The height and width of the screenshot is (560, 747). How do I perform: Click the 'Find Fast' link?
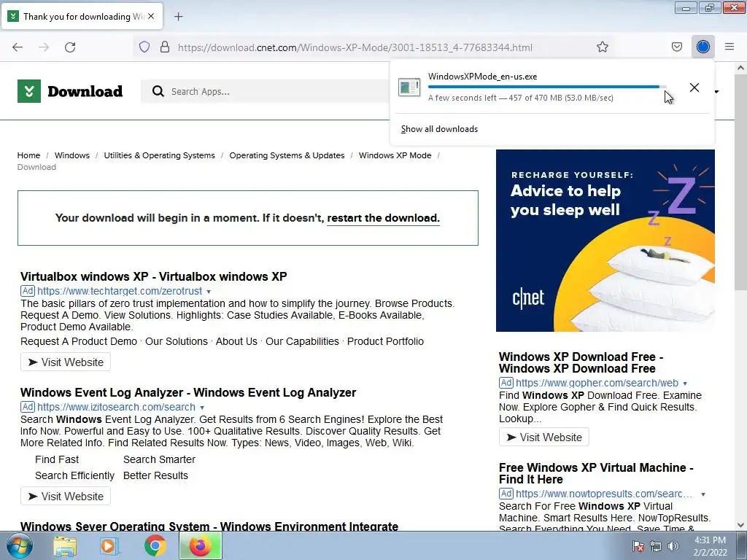57,459
